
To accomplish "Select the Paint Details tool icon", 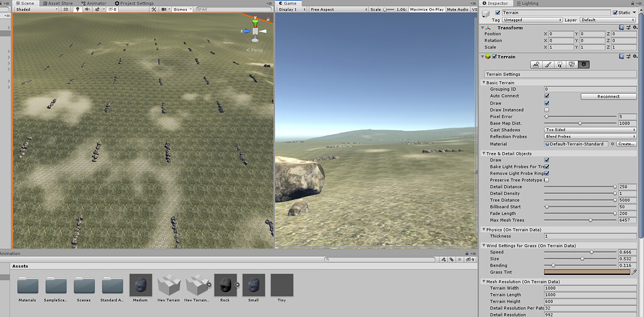I will pyautogui.click(x=572, y=64).
